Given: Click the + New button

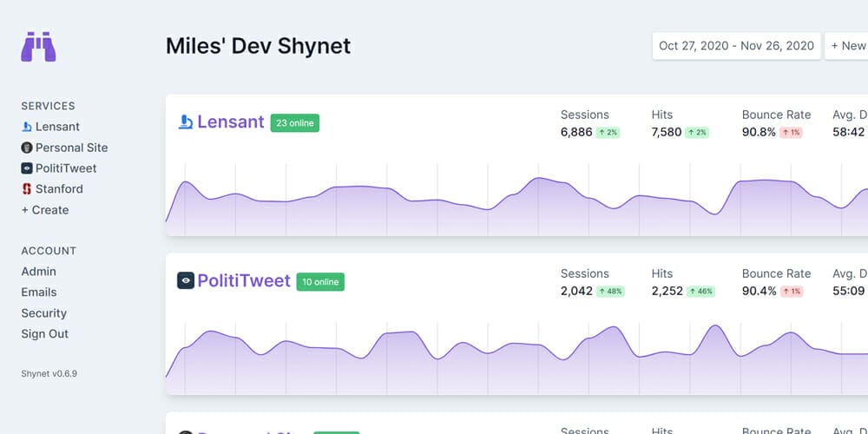Looking at the screenshot, I should click(847, 46).
